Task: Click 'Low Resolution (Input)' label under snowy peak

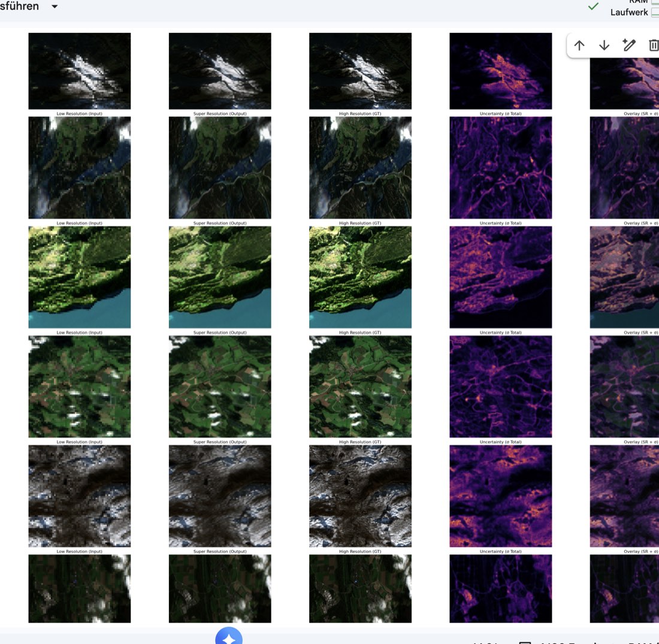Action: click(x=80, y=113)
